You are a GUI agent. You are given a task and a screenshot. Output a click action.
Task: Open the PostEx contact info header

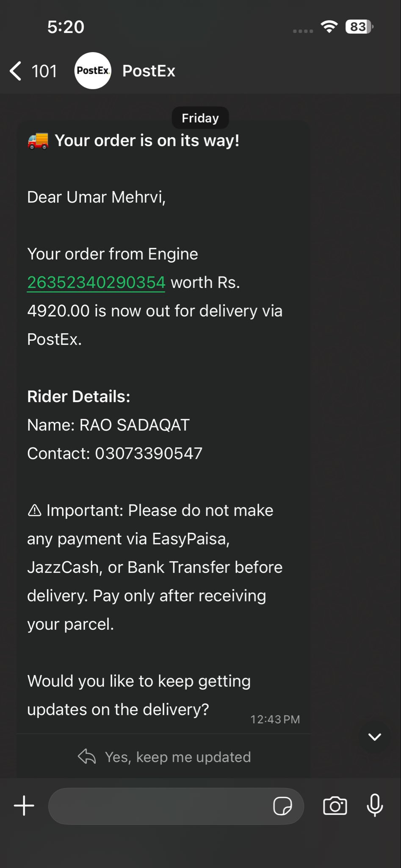pyautogui.click(x=149, y=71)
